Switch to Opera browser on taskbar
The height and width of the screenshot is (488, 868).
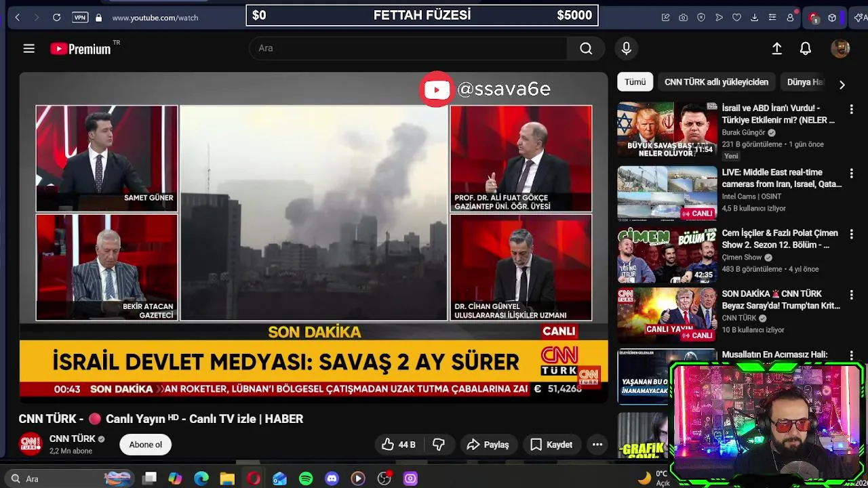(254, 479)
